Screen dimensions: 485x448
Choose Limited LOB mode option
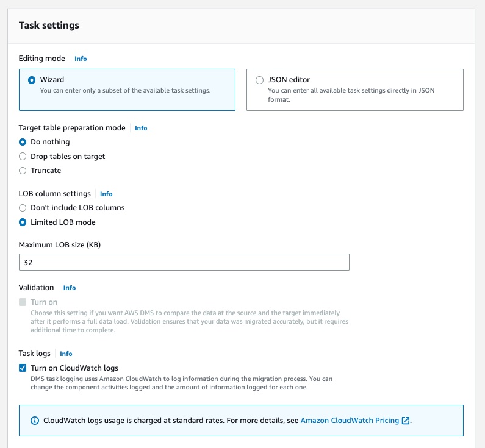point(23,222)
